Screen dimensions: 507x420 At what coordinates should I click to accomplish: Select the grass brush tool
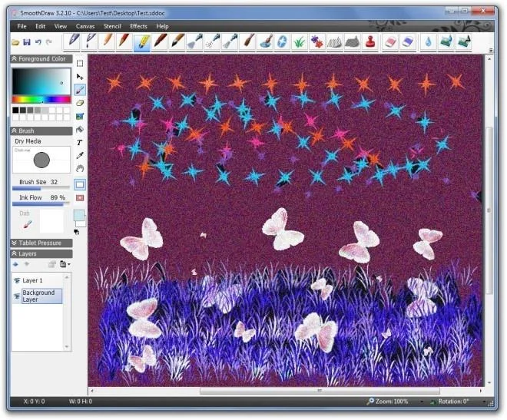tap(300, 42)
